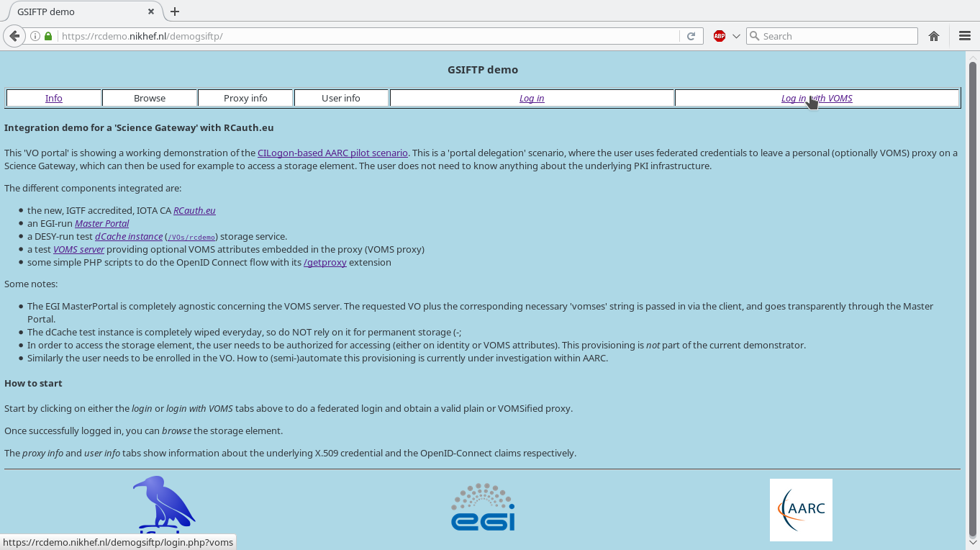The image size is (980, 550).
Task: Follow the /getproxy link
Action: [x=325, y=262]
